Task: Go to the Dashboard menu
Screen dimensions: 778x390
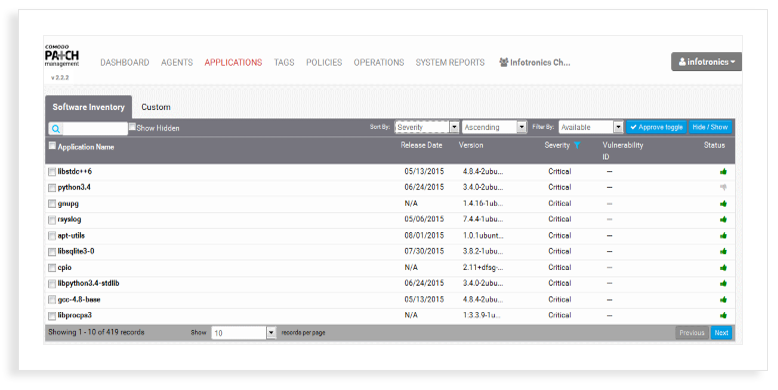Action: coord(125,63)
